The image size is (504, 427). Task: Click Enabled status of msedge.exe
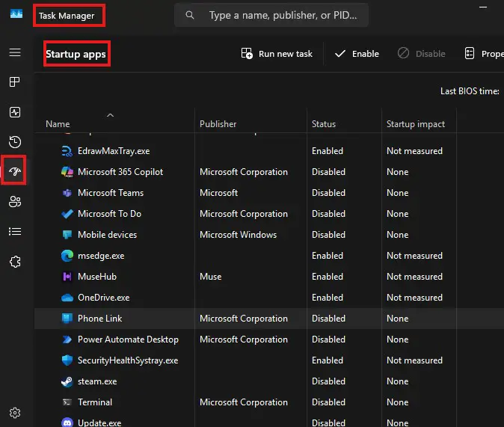click(x=328, y=256)
